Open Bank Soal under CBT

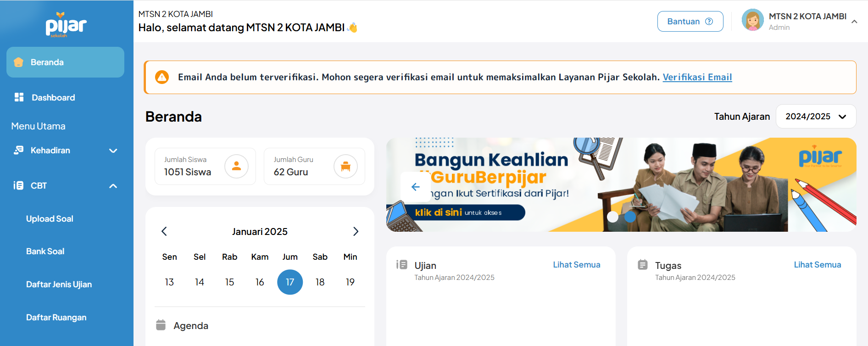tap(45, 251)
